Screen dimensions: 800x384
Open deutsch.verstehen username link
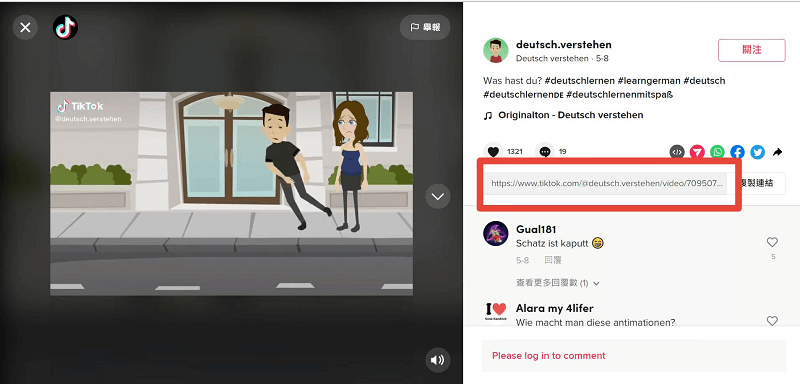pyautogui.click(x=564, y=44)
